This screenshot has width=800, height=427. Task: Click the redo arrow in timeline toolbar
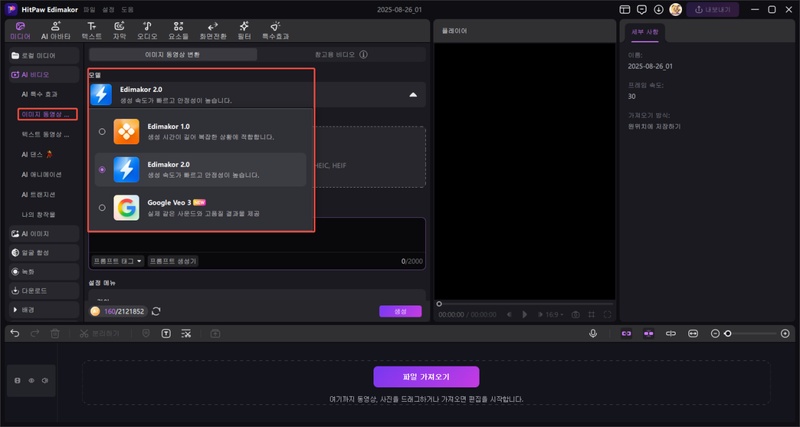tap(35, 333)
